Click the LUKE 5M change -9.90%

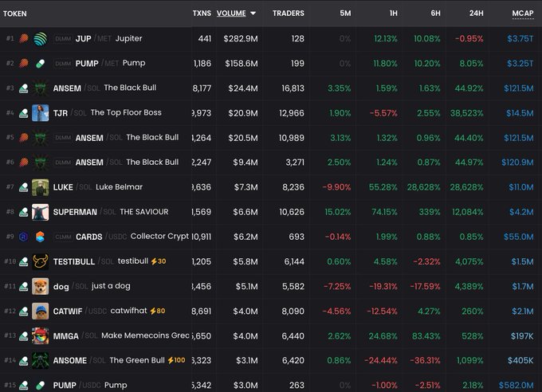coord(336,187)
